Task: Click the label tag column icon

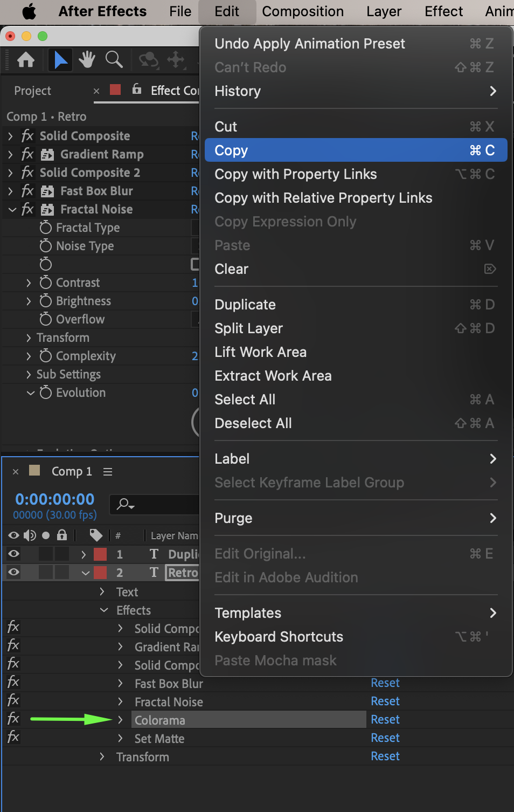Action: [x=96, y=535]
